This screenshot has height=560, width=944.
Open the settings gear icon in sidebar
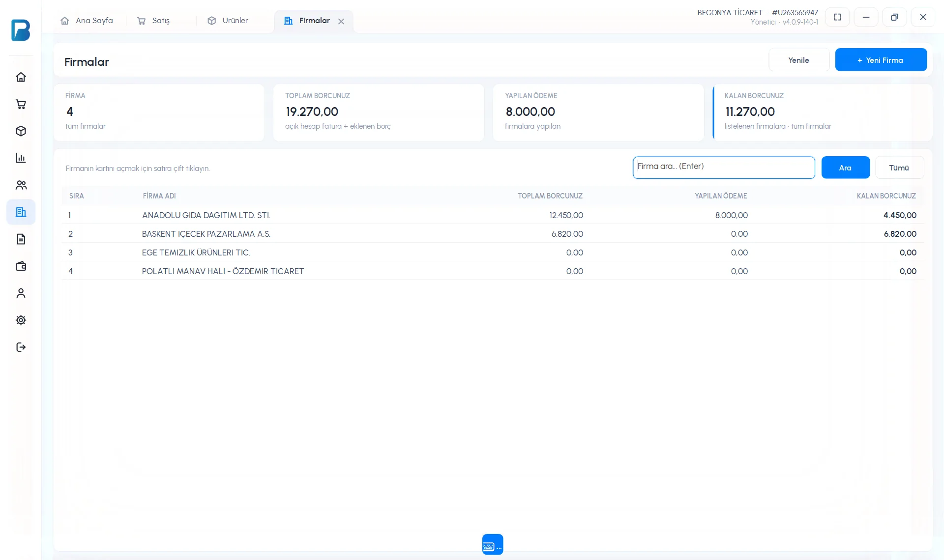pos(21,320)
